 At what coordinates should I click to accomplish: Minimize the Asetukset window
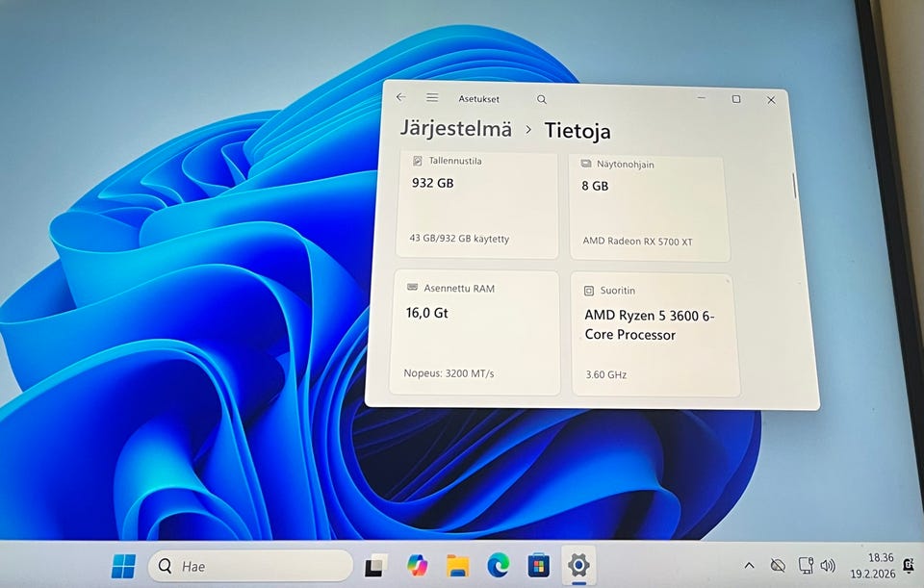pyautogui.click(x=702, y=98)
